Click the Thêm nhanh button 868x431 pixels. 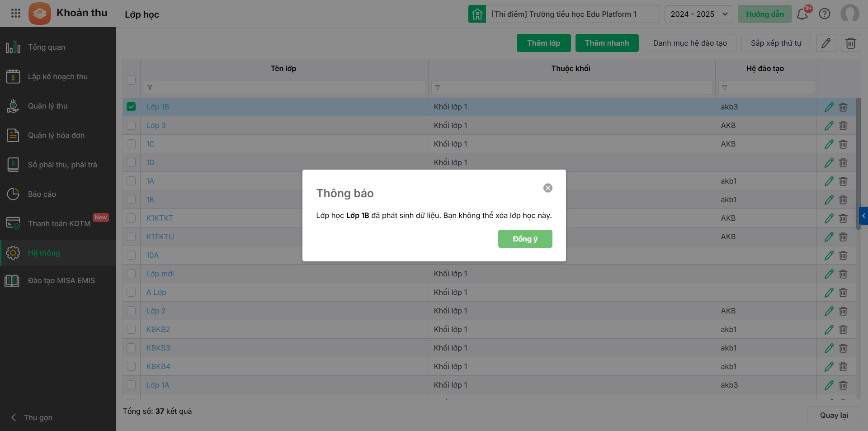[x=607, y=43]
